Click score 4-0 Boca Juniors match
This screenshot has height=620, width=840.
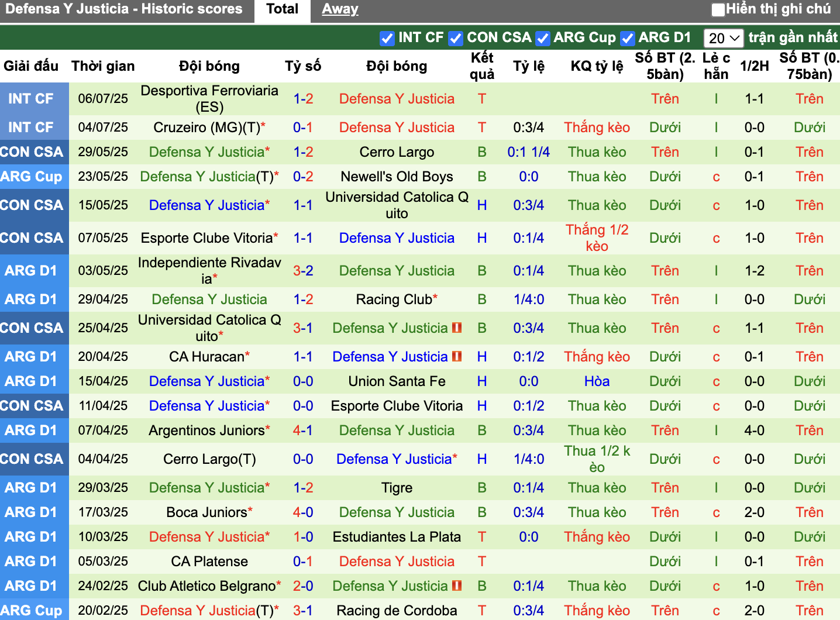pyautogui.click(x=303, y=512)
